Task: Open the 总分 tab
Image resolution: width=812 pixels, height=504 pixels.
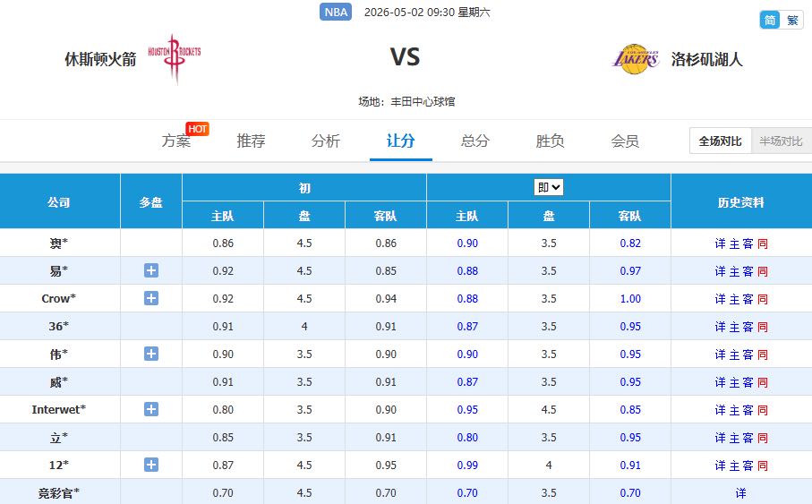Action: pos(475,141)
